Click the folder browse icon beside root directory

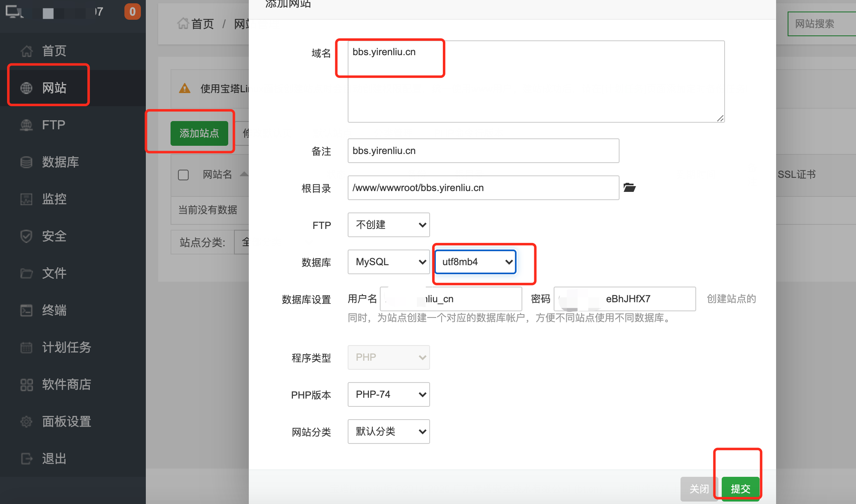pos(629,188)
